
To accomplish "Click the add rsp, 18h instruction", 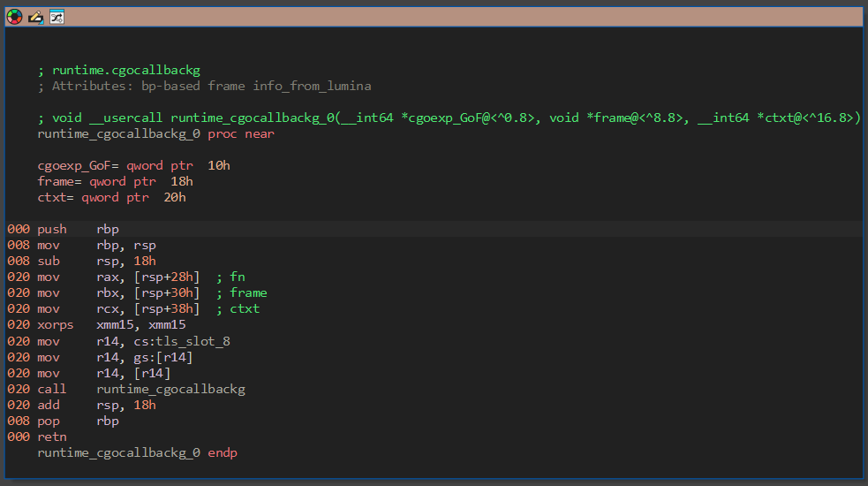I will (x=96, y=405).
